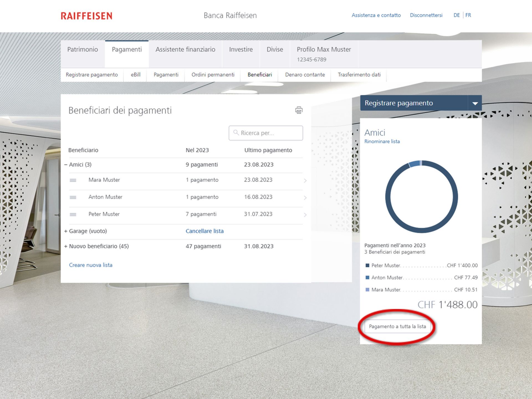Click the drag handle next to Mara Muster
This screenshot has height=399, width=532.
pos(73,180)
